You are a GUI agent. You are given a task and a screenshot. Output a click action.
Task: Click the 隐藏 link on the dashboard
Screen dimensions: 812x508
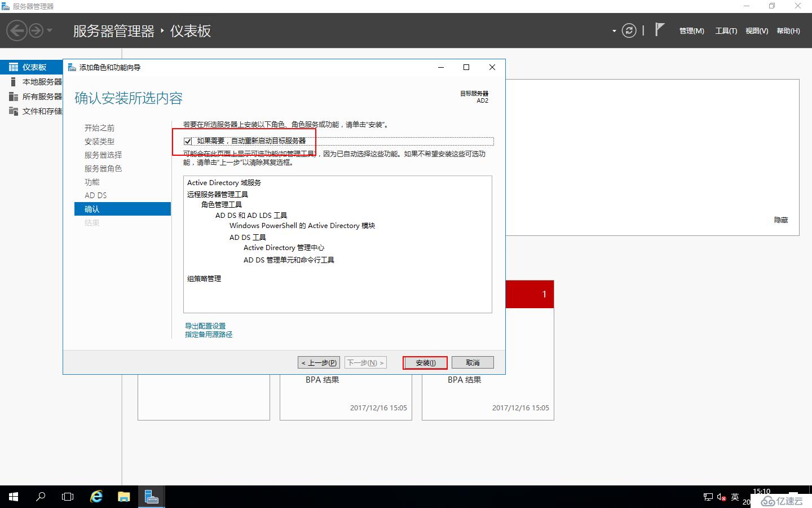(781, 220)
